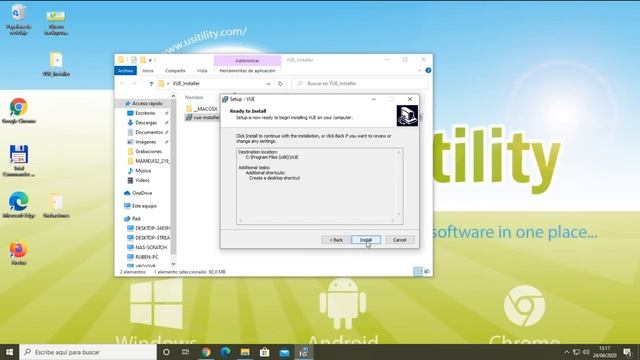Image resolution: width=640 pixels, height=360 pixels.
Task: Click the VUE_Installer address bar path
Action: (x=186, y=84)
